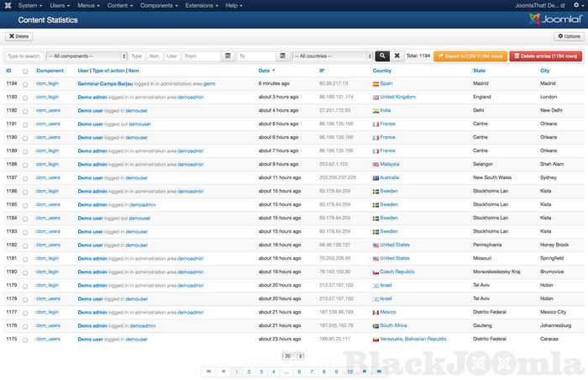Clear filters with the X button
Viewport: 588px width, 380px height.
point(397,56)
